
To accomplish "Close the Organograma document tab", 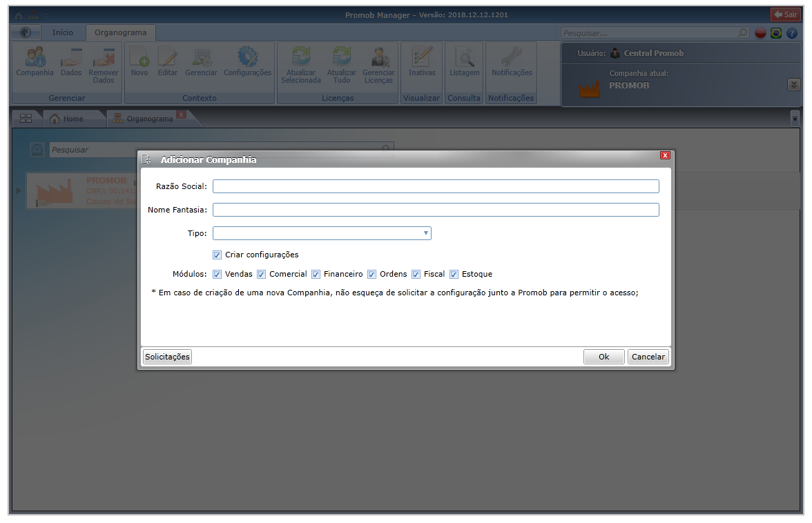I will [x=181, y=115].
